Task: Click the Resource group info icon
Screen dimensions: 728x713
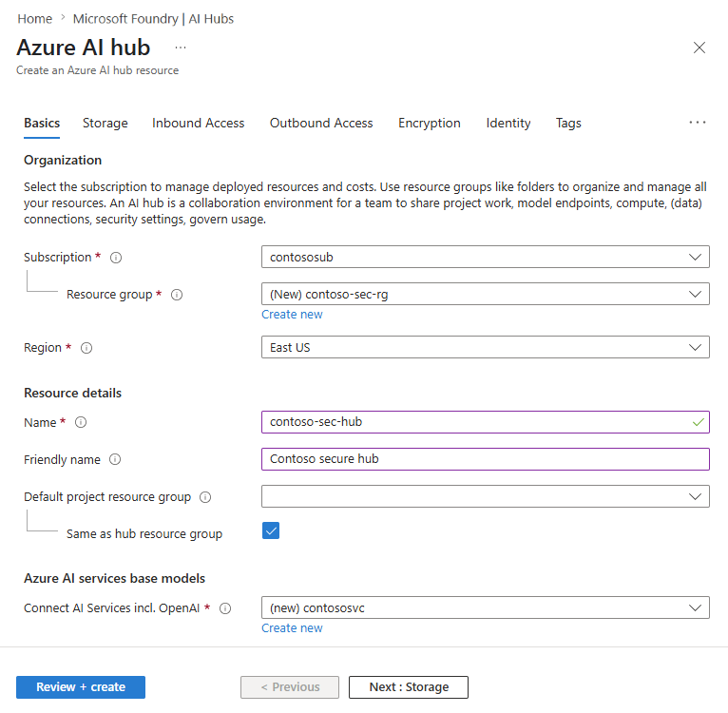Action: [177, 295]
